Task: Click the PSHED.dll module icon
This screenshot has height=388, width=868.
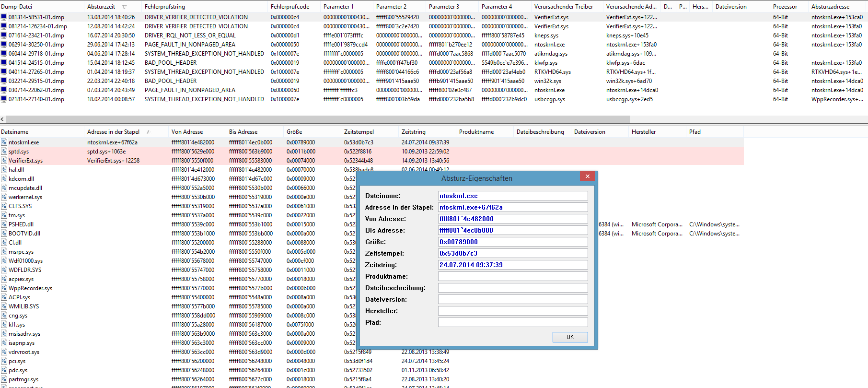Action: (x=4, y=224)
